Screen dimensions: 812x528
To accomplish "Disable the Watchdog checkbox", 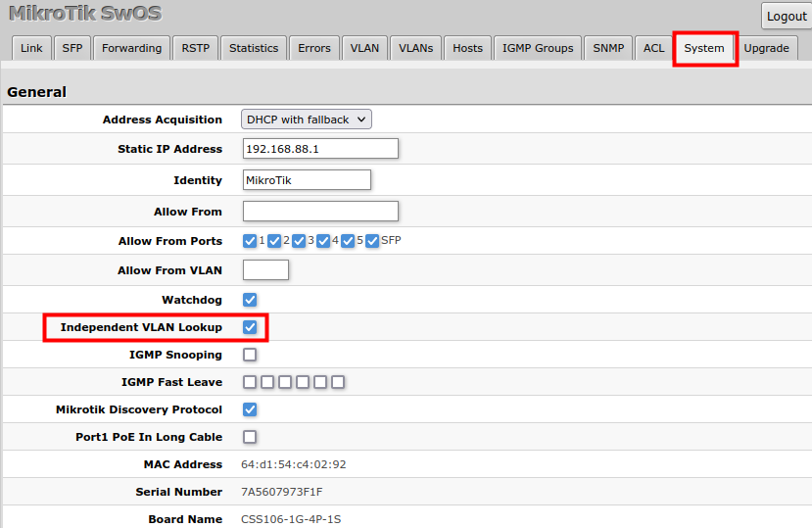I will (x=250, y=300).
